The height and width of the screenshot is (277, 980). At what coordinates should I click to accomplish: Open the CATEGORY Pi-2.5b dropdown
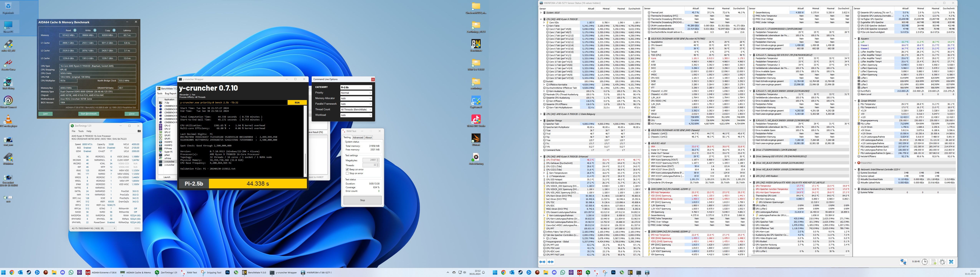(356, 87)
